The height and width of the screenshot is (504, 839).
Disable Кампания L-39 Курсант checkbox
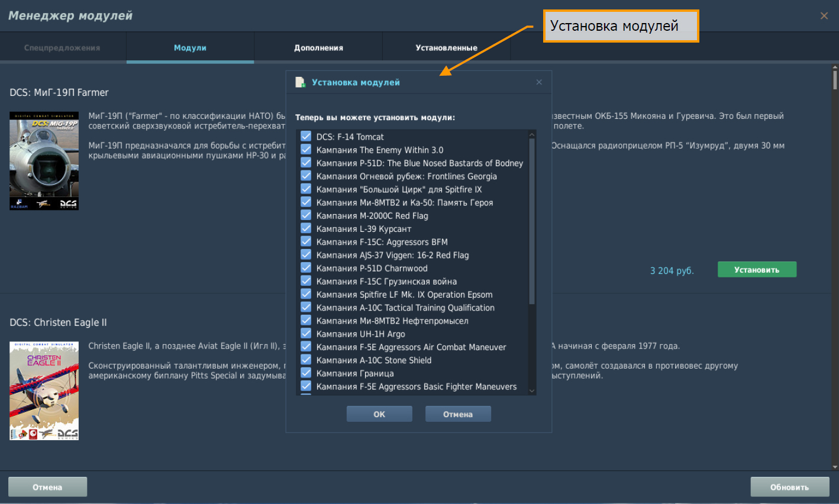(x=306, y=228)
